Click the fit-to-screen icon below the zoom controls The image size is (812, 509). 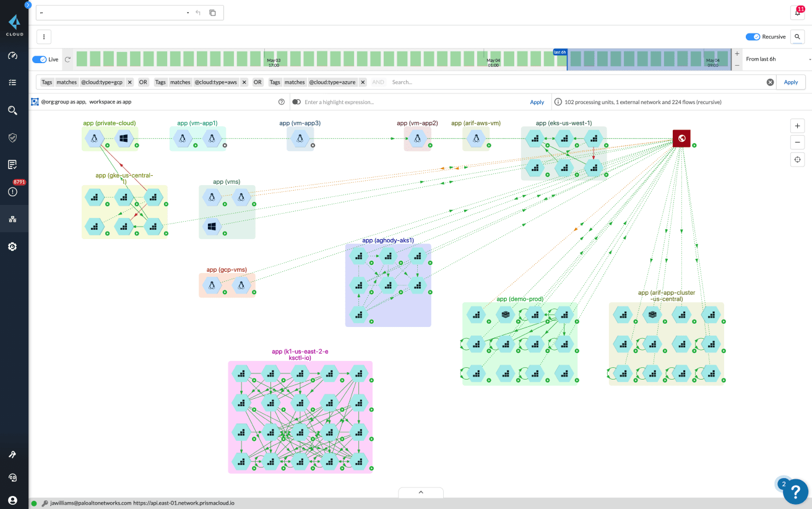click(x=797, y=160)
